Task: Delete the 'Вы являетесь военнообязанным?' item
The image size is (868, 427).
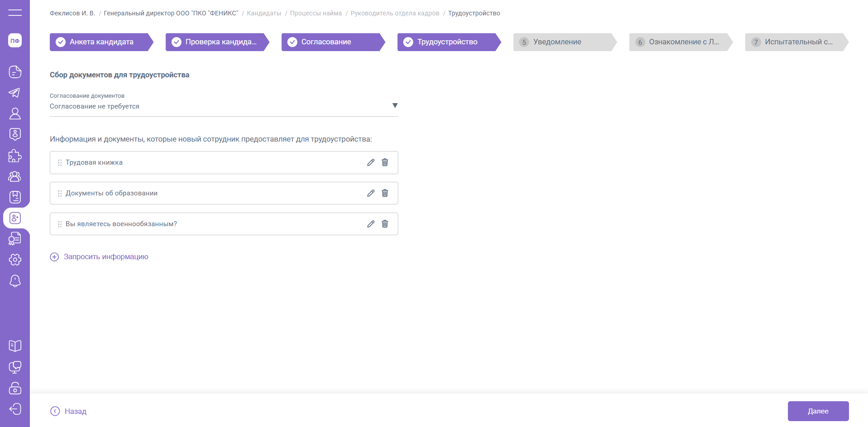Action: (385, 224)
